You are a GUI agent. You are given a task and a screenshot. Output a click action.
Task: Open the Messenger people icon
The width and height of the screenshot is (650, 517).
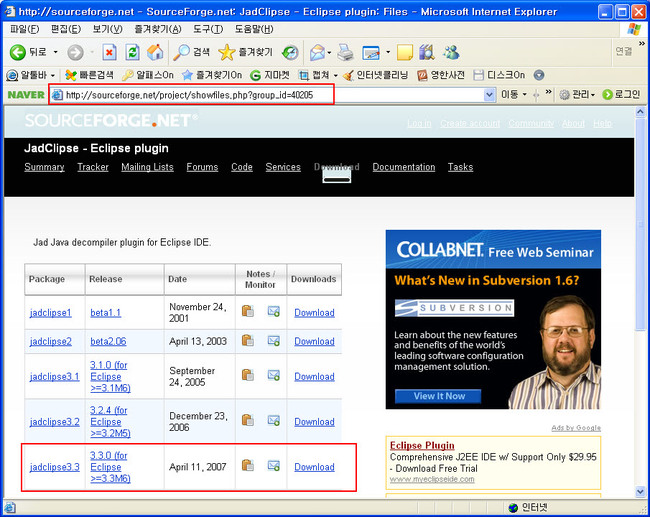451,52
